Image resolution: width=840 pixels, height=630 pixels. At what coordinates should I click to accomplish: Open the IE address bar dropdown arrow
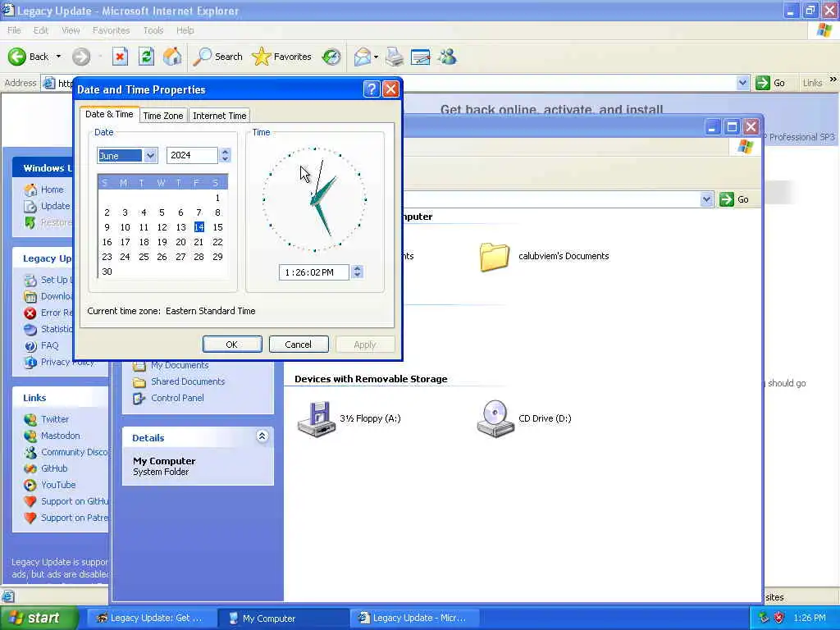742,83
